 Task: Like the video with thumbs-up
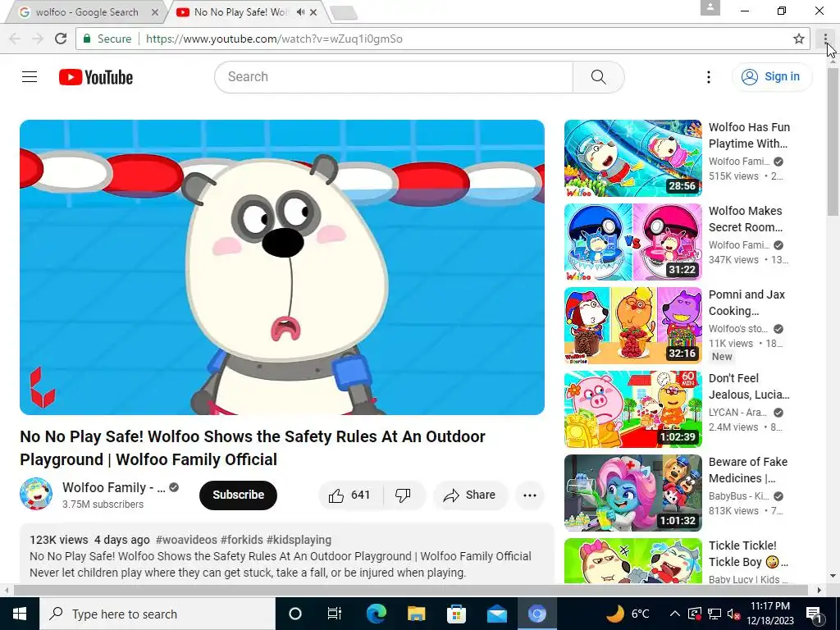351,495
